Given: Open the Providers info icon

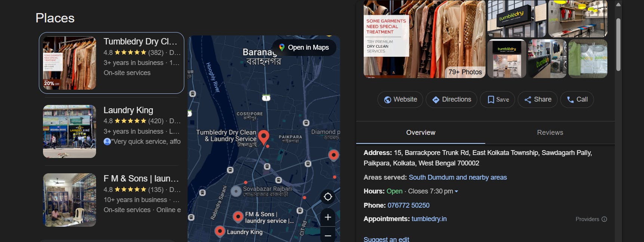Looking at the screenshot, I should (604, 219).
